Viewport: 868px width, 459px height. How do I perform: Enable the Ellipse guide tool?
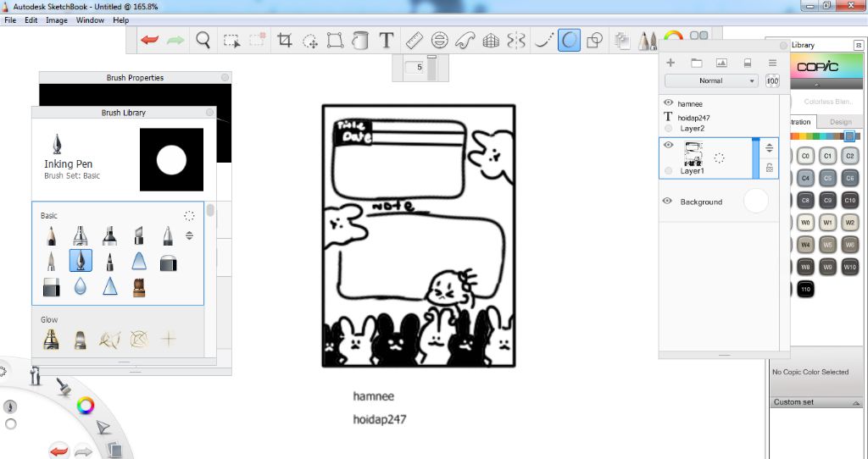coord(440,41)
